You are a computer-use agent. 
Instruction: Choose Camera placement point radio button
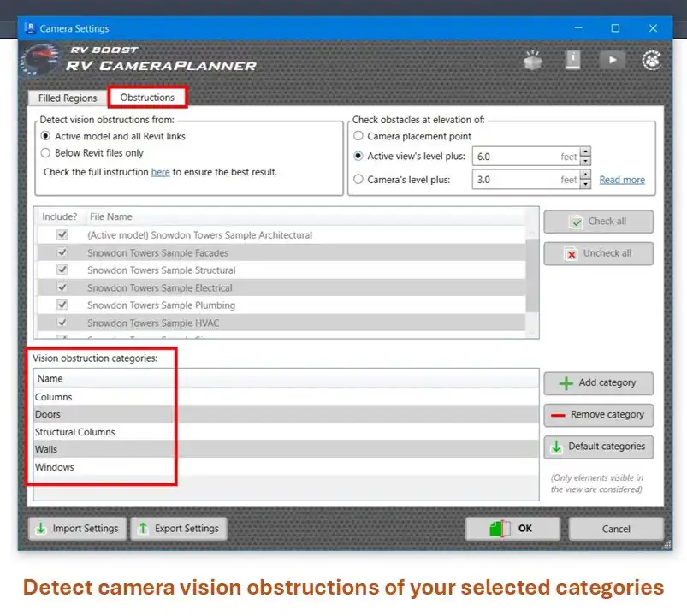coord(359,136)
